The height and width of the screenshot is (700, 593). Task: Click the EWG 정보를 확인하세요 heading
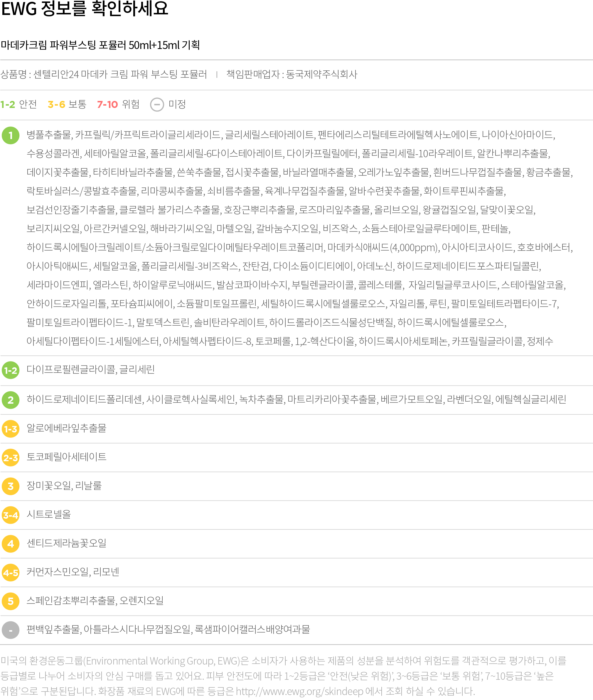(x=85, y=9)
